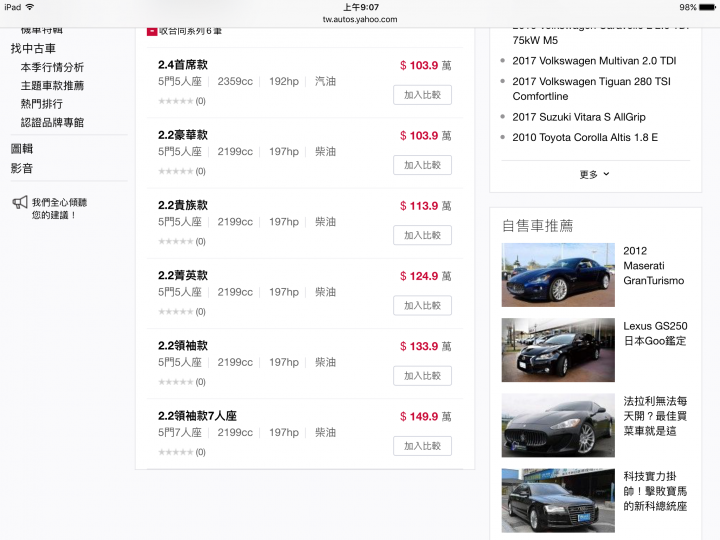
Task: Click the $ 149.9 萬 price
Action: click(x=426, y=417)
